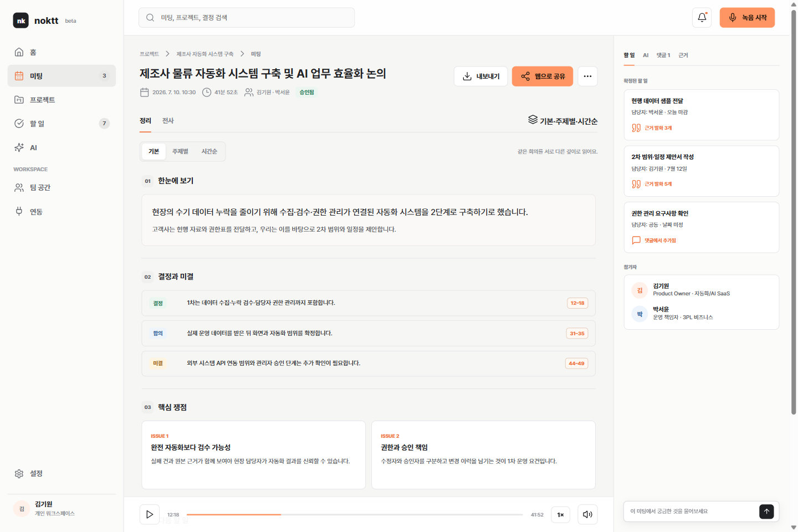Screen dimensions: 798x532
Task: Seek on the audio progress bar
Action: [355, 515]
